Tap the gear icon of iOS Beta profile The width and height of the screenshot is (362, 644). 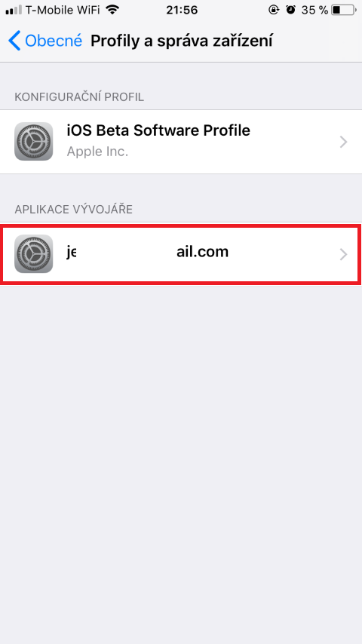[x=34, y=141]
